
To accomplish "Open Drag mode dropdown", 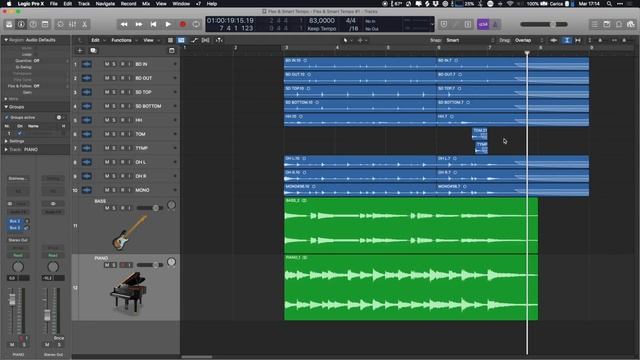I will [x=529, y=40].
